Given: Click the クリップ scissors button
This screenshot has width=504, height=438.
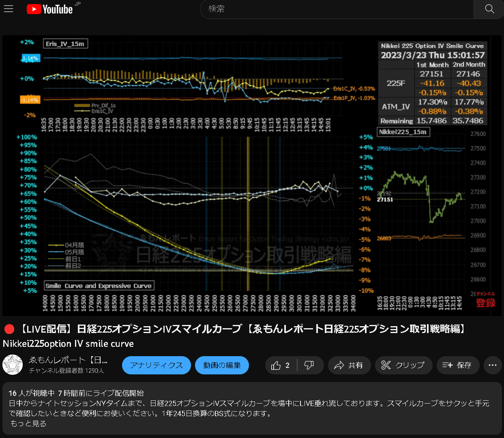Looking at the screenshot, I should [403, 365].
